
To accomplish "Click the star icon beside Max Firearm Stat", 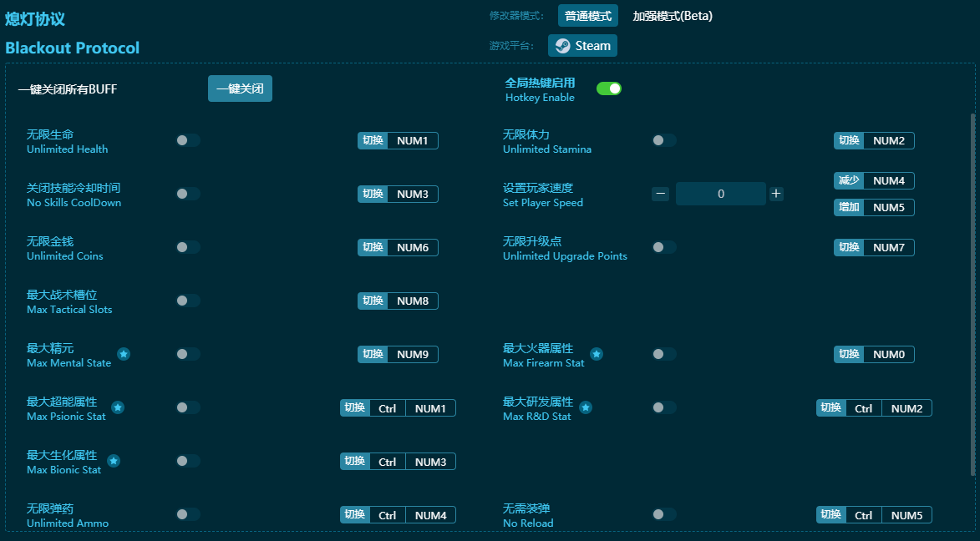I will coord(597,354).
